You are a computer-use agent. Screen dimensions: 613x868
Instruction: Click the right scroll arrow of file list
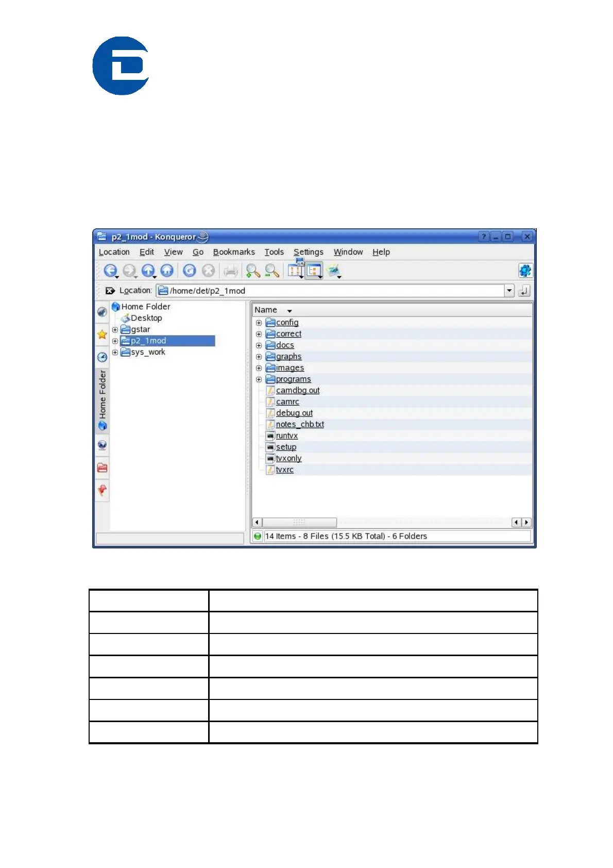(526, 522)
